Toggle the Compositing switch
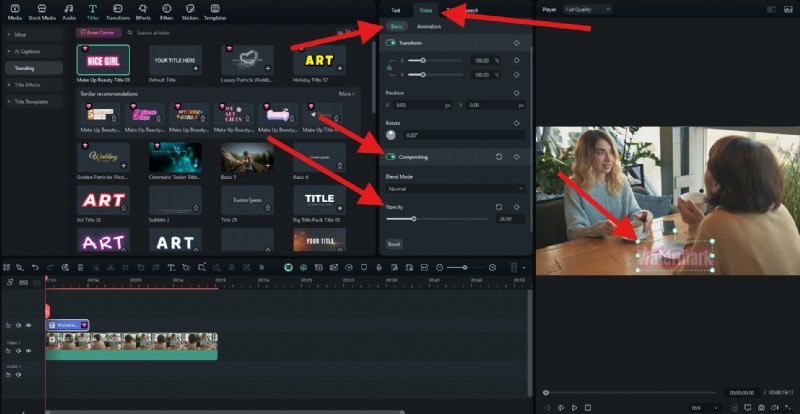 [x=391, y=157]
